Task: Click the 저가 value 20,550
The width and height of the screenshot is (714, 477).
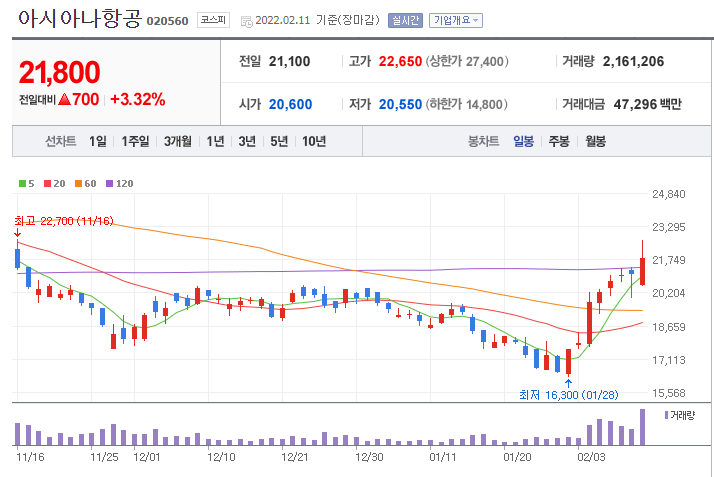Action: [400, 104]
